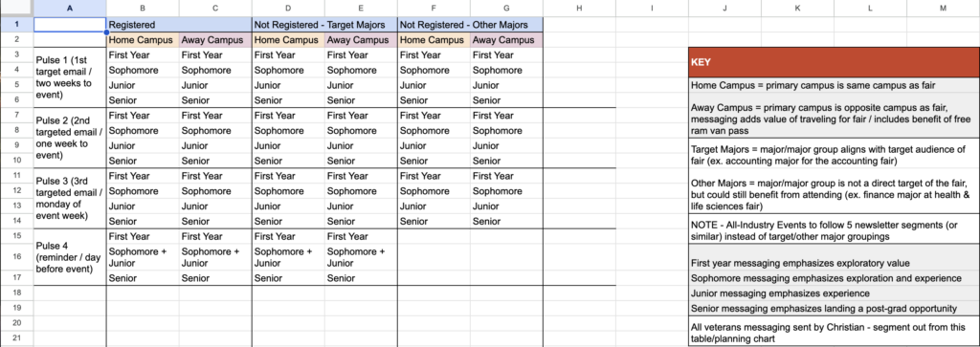This screenshot has width=980, height=347.
Task: Click column header M
Action: (943, 8)
